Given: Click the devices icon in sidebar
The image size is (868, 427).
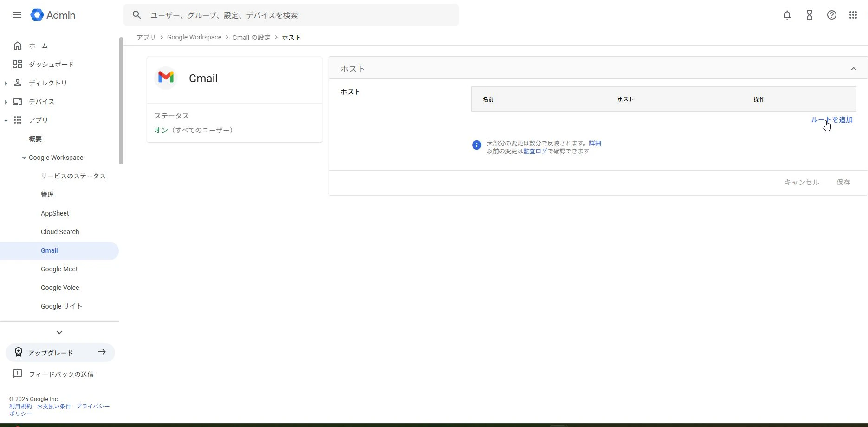Looking at the screenshot, I should click(18, 101).
